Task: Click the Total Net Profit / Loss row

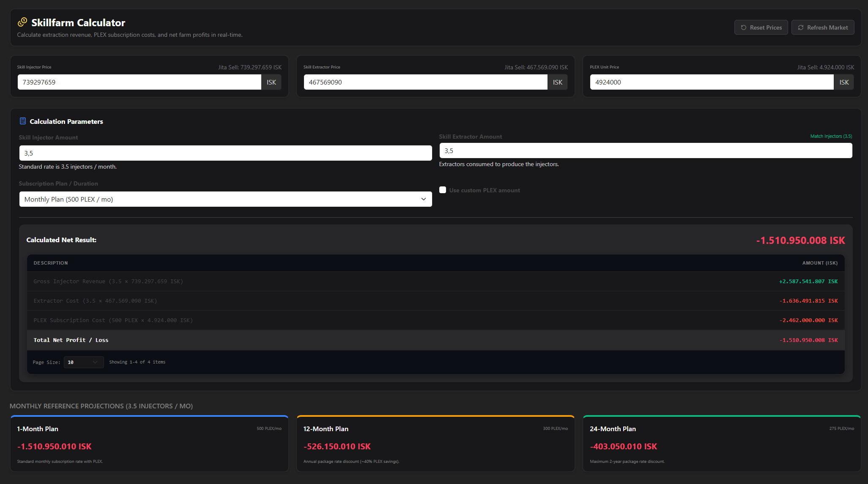Action: tap(435, 340)
